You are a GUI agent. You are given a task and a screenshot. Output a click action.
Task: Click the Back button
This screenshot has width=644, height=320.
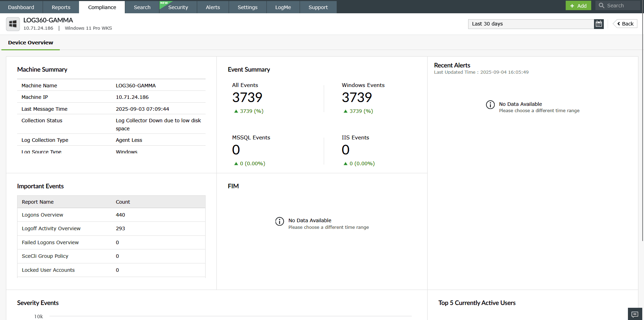point(625,24)
